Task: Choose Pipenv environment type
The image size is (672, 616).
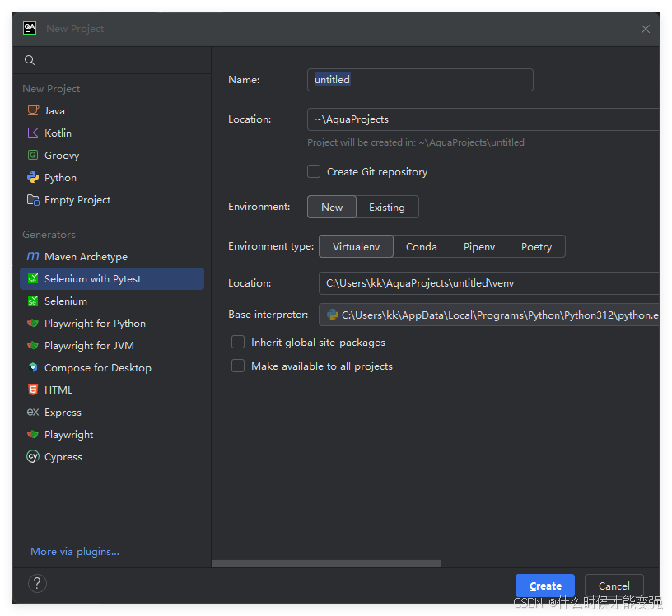Action: [479, 246]
